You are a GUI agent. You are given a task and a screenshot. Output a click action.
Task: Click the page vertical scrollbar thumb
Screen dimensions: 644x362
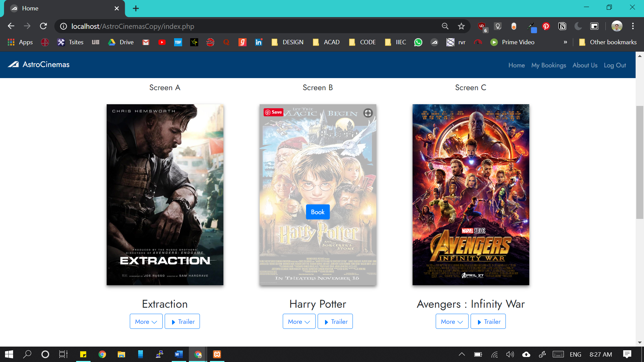[x=640, y=162]
